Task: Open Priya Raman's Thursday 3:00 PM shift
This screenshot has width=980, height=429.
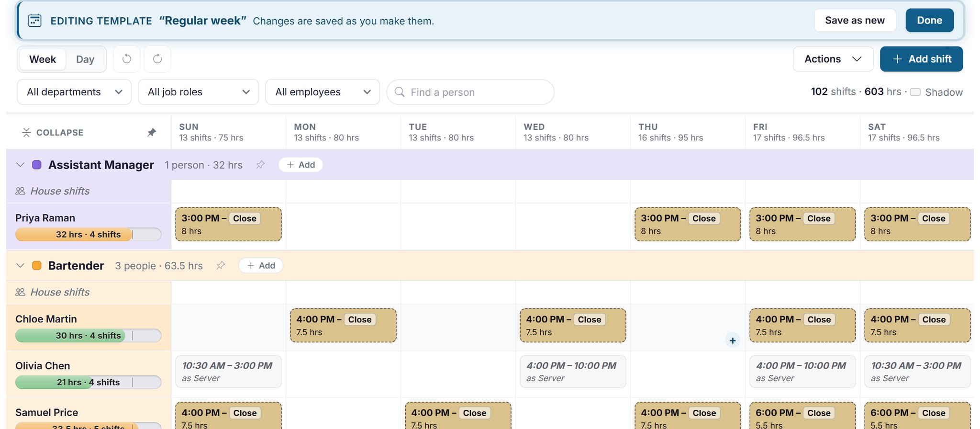Action: coord(688,224)
